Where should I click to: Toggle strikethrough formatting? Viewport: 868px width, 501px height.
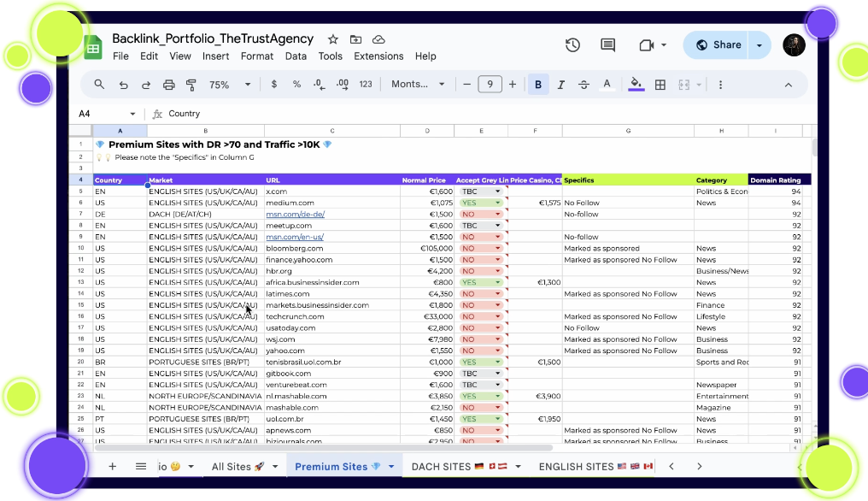click(x=584, y=84)
